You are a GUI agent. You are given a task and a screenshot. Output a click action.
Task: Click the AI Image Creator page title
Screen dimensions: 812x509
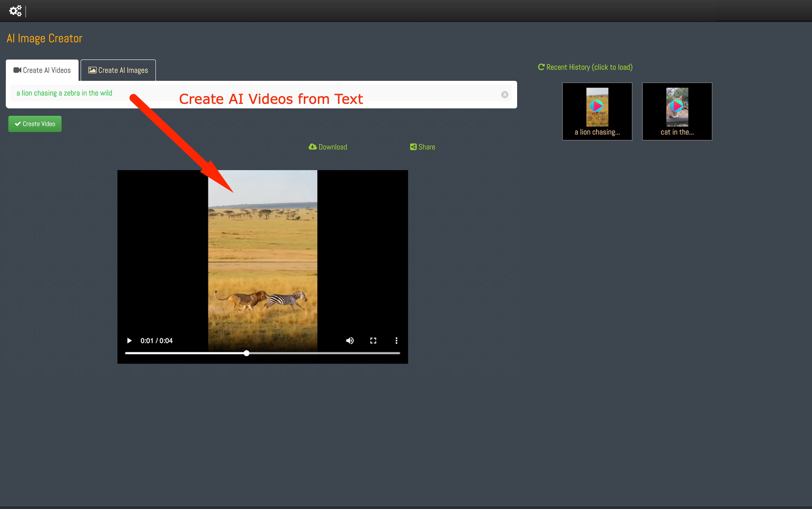click(x=44, y=38)
